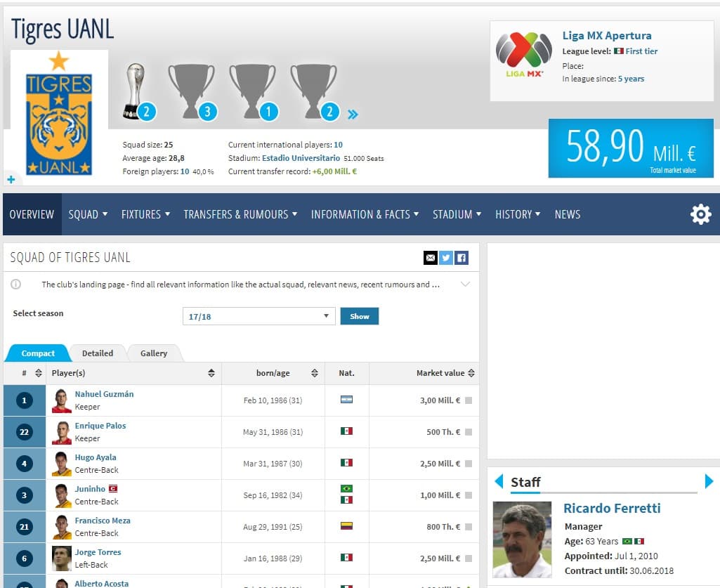Screen dimensions: 720x588
Task: Open the season select dropdown
Action: 258,316
